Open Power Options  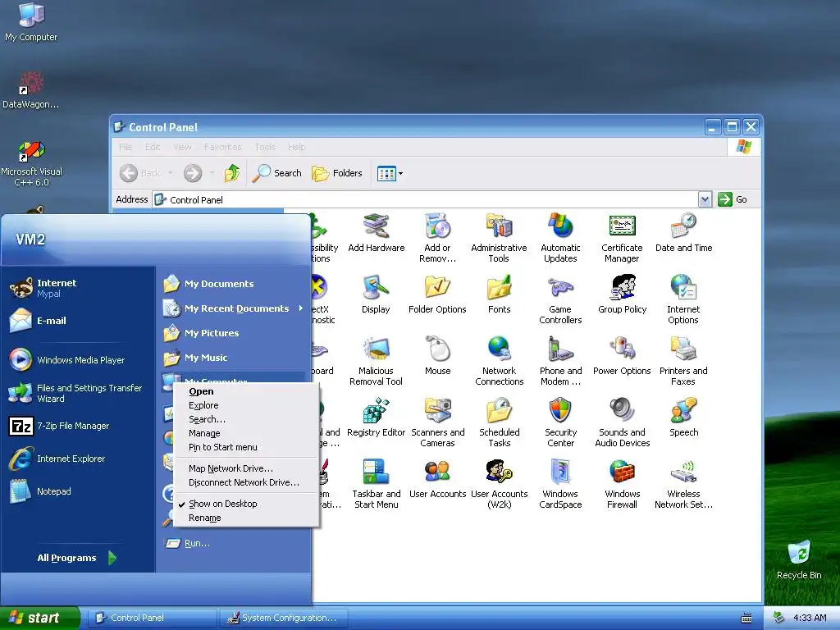point(622,356)
